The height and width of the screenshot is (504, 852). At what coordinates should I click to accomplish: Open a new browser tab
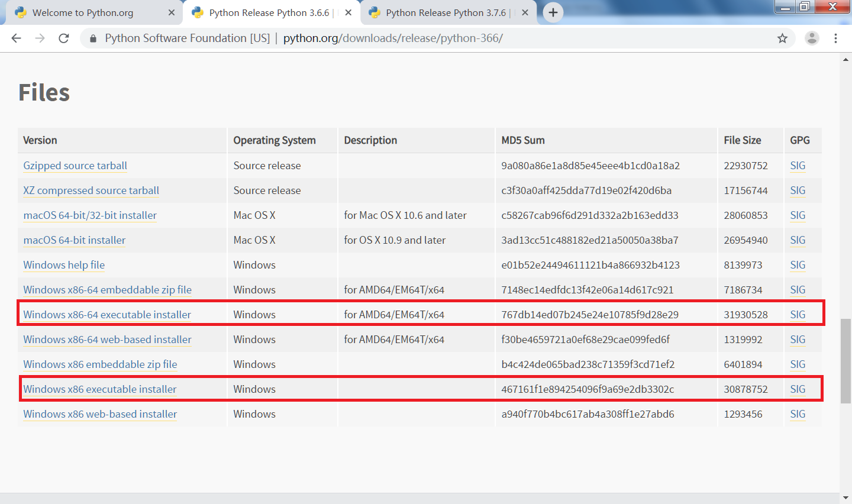pyautogui.click(x=553, y=12)
